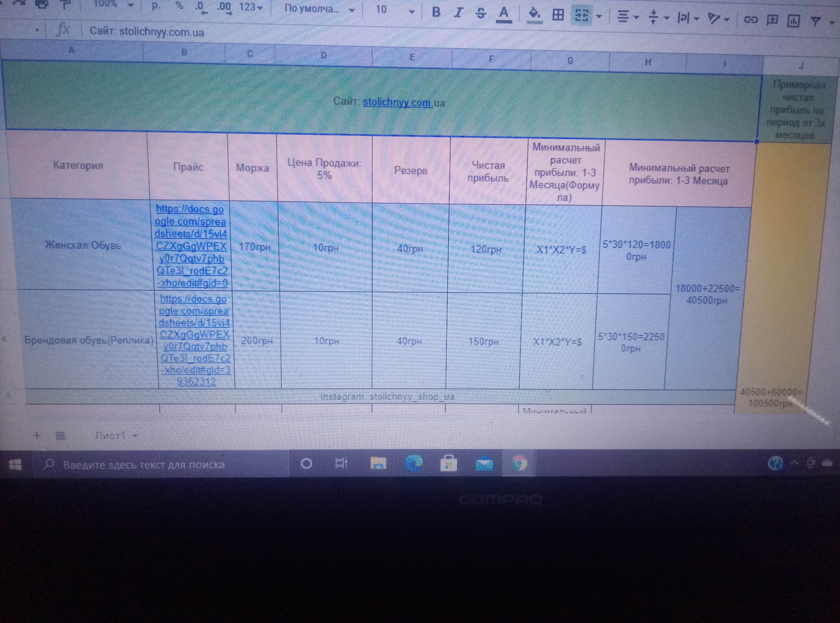Select the 'Женская Обувь' cell

[83, 245]
